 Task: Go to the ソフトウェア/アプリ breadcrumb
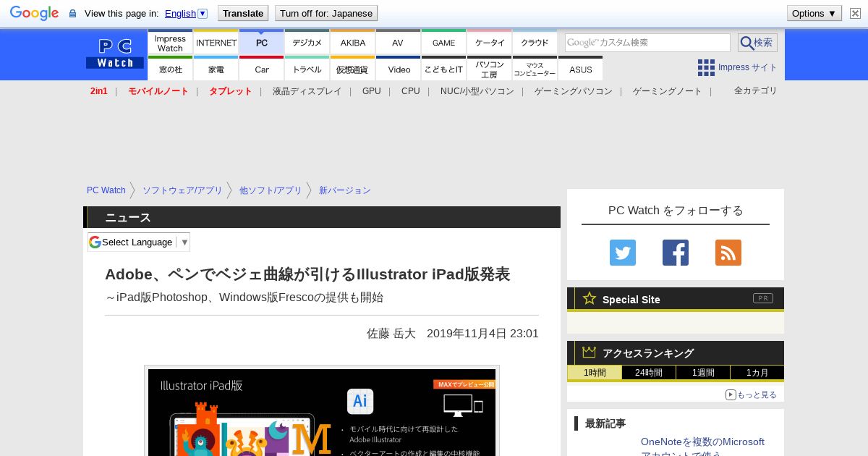pyautogui.click(x=182, y=190)
